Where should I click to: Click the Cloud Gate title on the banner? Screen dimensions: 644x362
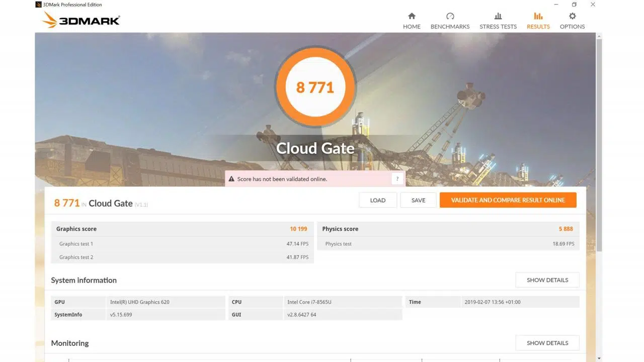[315, 148]
